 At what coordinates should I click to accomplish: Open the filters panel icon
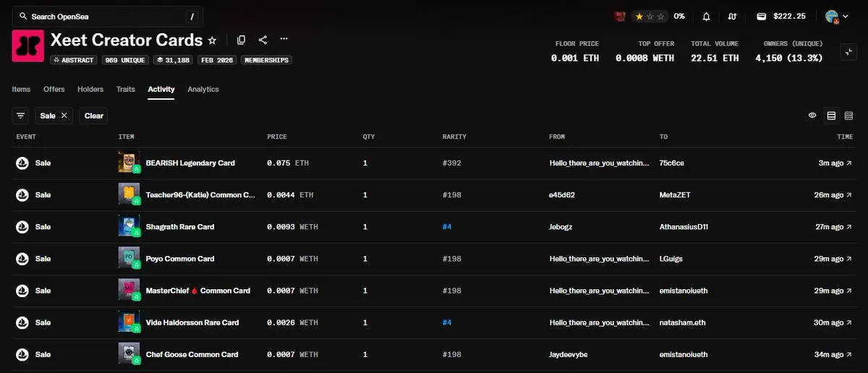pos(20,116)
